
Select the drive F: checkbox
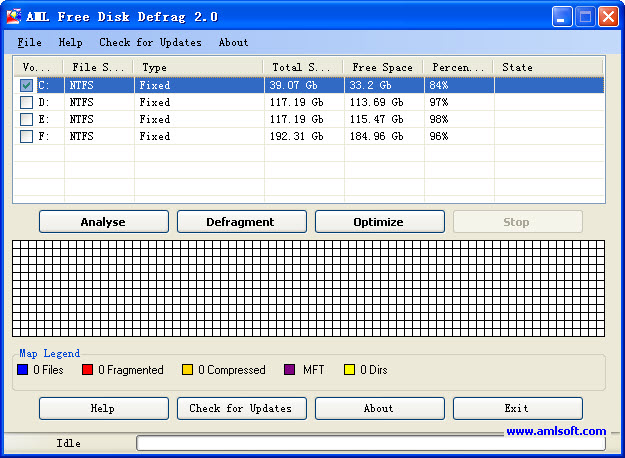[x=26, y=137]
